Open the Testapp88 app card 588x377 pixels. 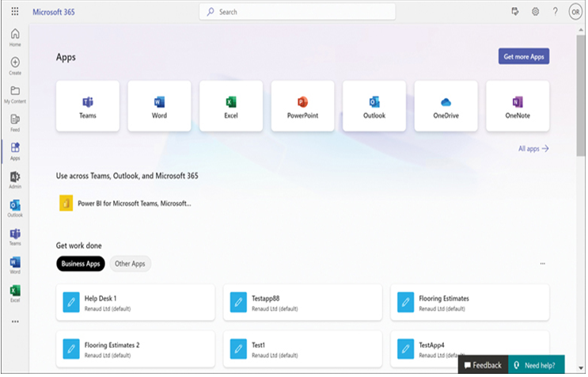tap(302, 303)
